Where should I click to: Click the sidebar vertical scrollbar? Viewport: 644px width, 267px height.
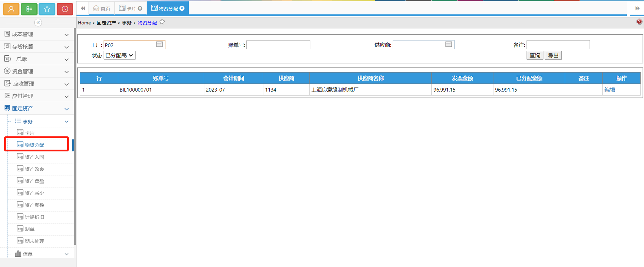(75, 136)
